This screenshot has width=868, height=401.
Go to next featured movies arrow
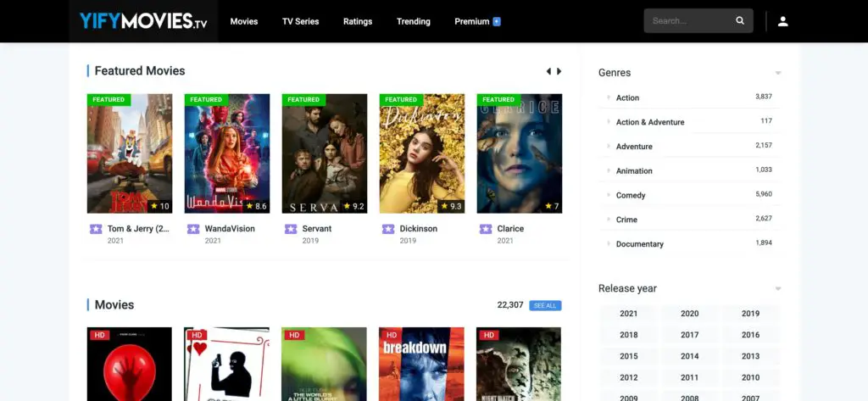click(559, 71)
